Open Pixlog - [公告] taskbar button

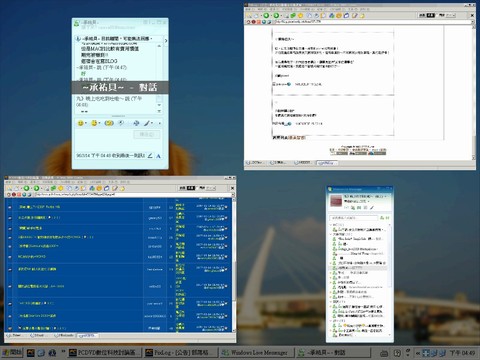pos(181,352)
